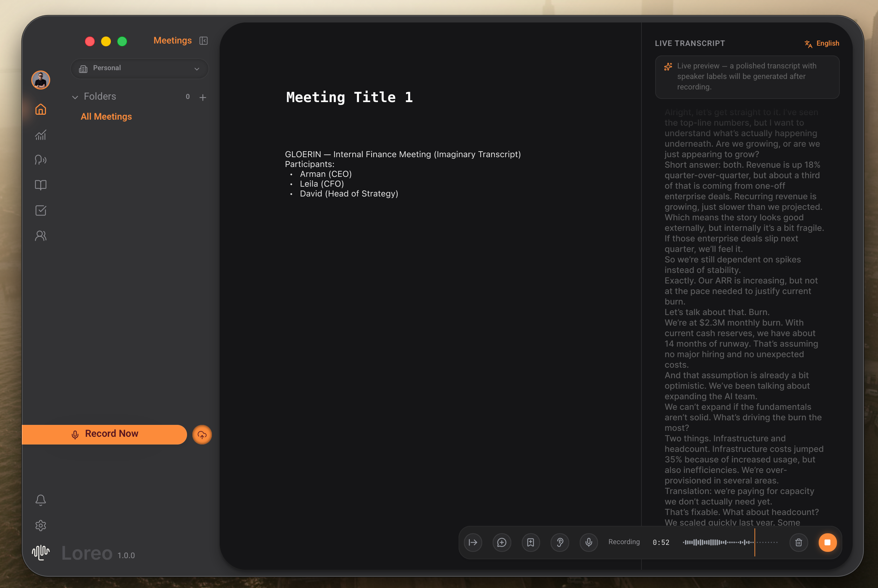Select All Meetings in the sidebar
Screen dimensions: 878x588
coord(106,116)
